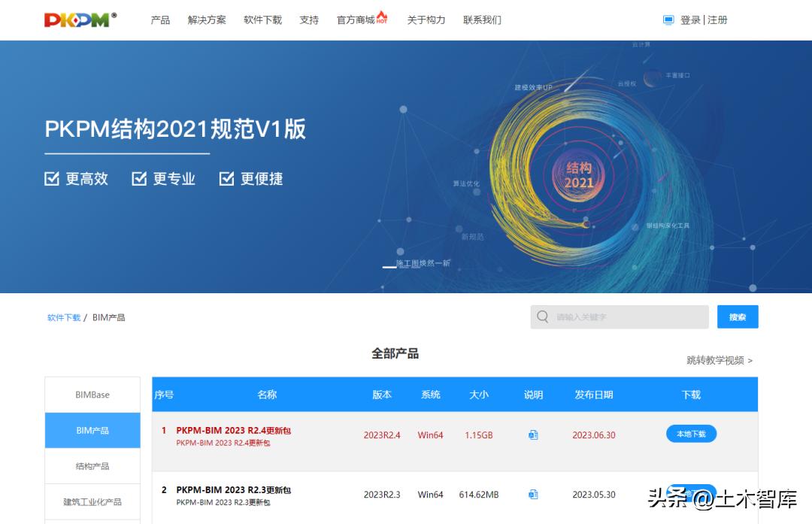Open 跳转教学视频 link
Image resolution: width=812 pixels, height=524 pixels.
point(720,360)
